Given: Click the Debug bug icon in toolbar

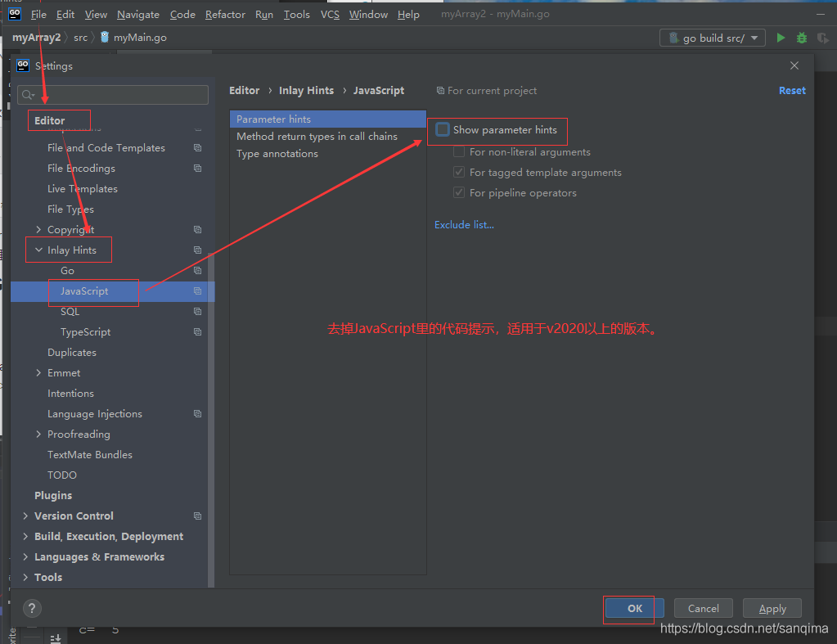Looking at the screenshot, I should [x=802, y=38].
